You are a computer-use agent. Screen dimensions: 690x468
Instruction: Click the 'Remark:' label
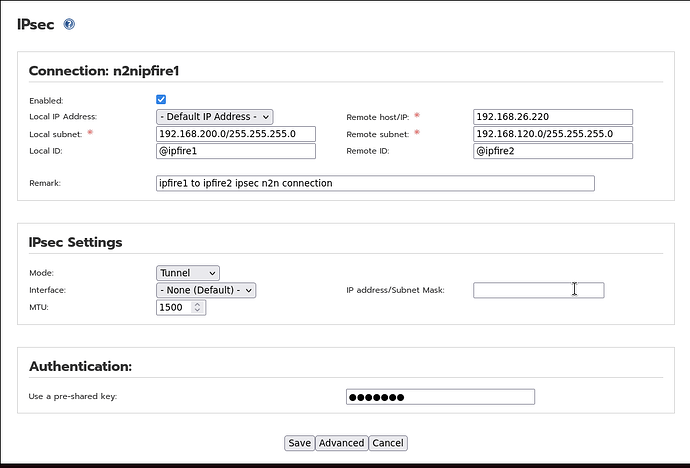45,183
